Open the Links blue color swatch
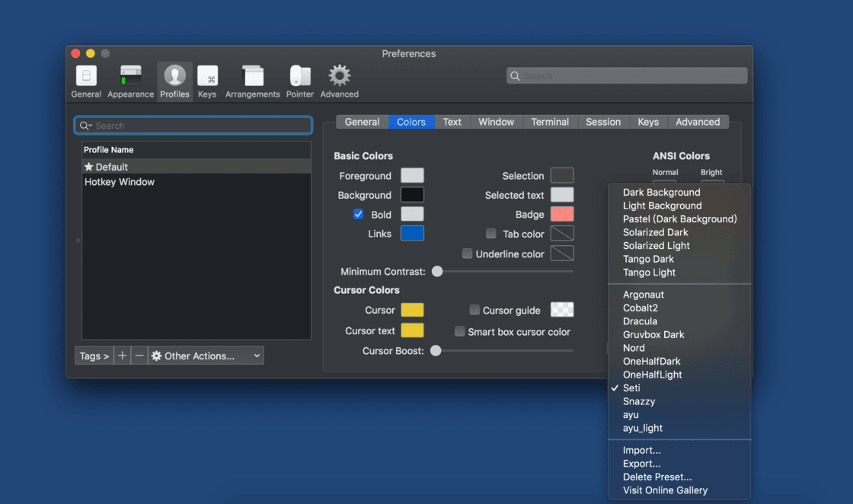 [412, 233]
